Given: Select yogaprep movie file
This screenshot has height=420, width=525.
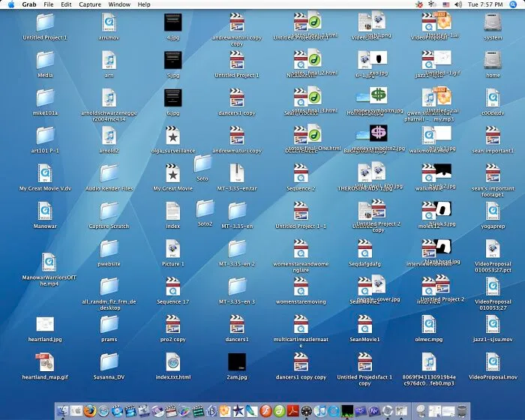Looking at the screenshot, I should tap(493, 211).
